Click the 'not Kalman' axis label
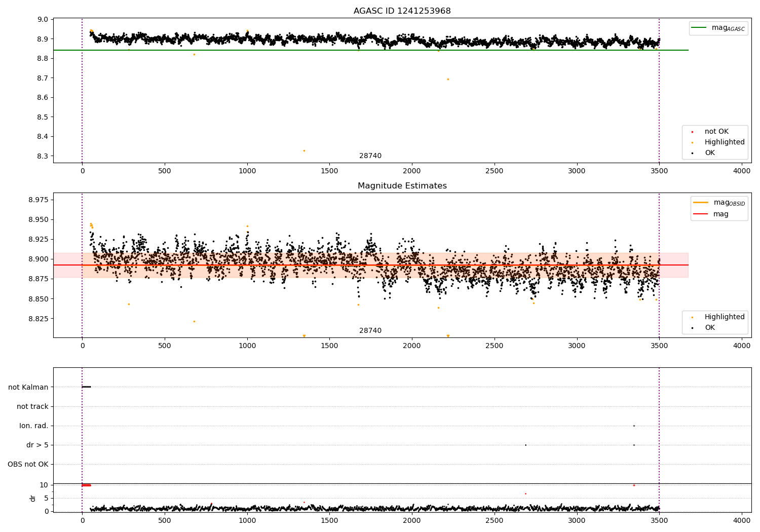 pyautogui.click(x=28, y=387)
